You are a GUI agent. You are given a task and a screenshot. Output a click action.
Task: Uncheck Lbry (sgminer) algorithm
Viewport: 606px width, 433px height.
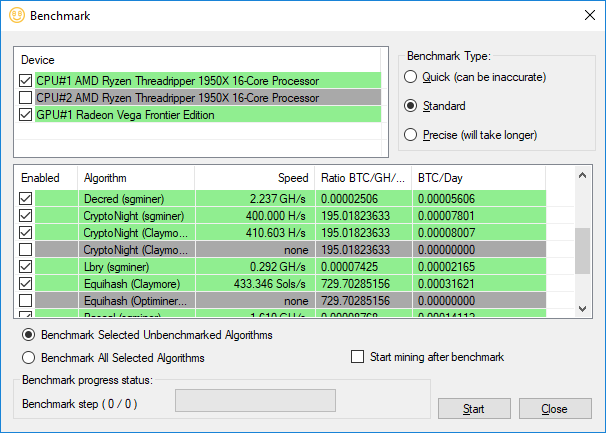click(26, 266)
